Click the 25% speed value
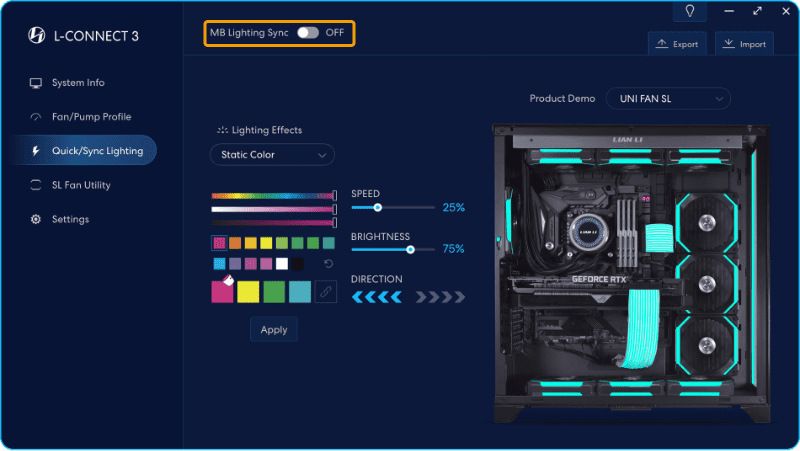This screenshot has width=800, height=451. tap(454, 208)
